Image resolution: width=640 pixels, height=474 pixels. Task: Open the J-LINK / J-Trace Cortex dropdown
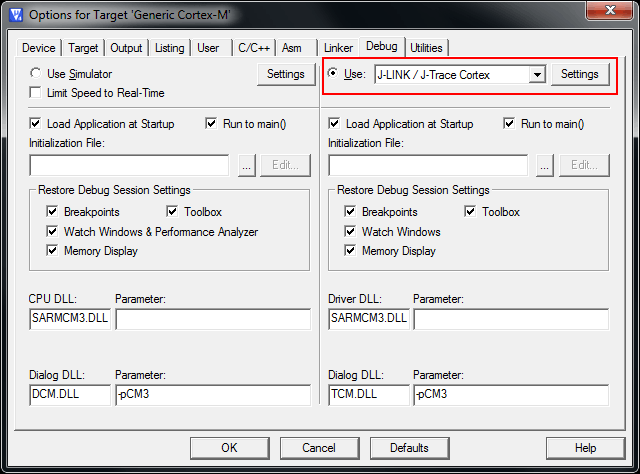[537, 75]
